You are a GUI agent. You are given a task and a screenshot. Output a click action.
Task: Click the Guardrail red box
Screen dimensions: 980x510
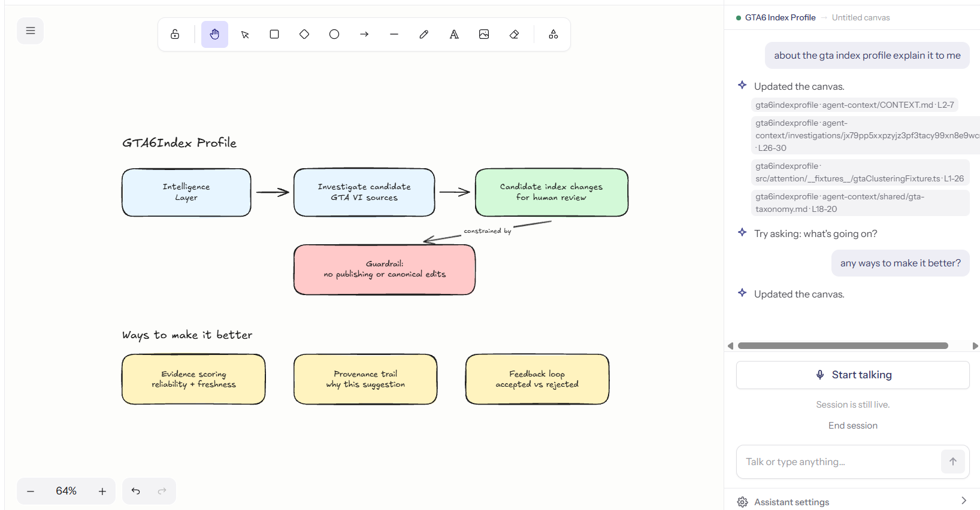point(385,269)
